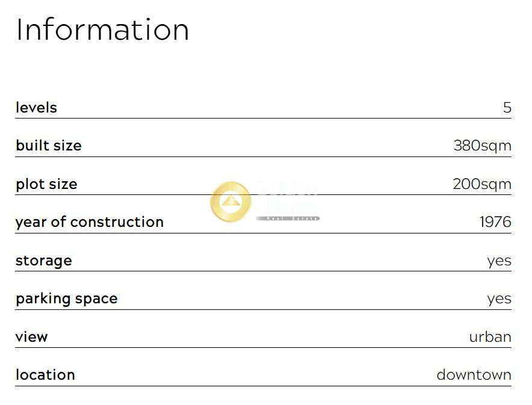This screenshot has width=532, height=405.
Task: Click the Golden Home gold coin logo
Action: click(230, 202)
